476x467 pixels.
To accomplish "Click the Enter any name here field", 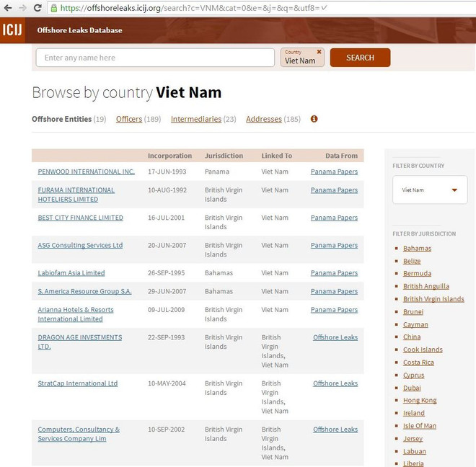I will point(155,58).
